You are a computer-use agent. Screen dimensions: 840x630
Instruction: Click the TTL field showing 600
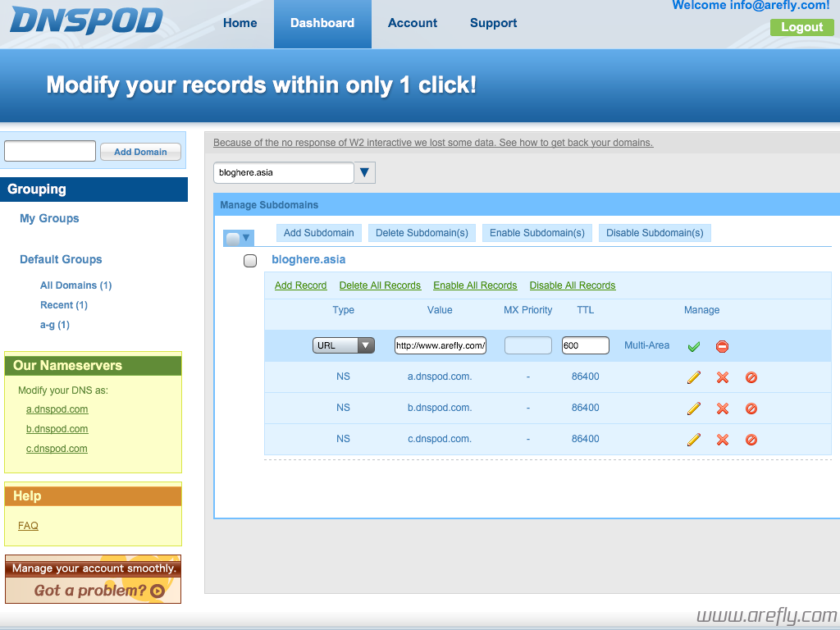585,345
